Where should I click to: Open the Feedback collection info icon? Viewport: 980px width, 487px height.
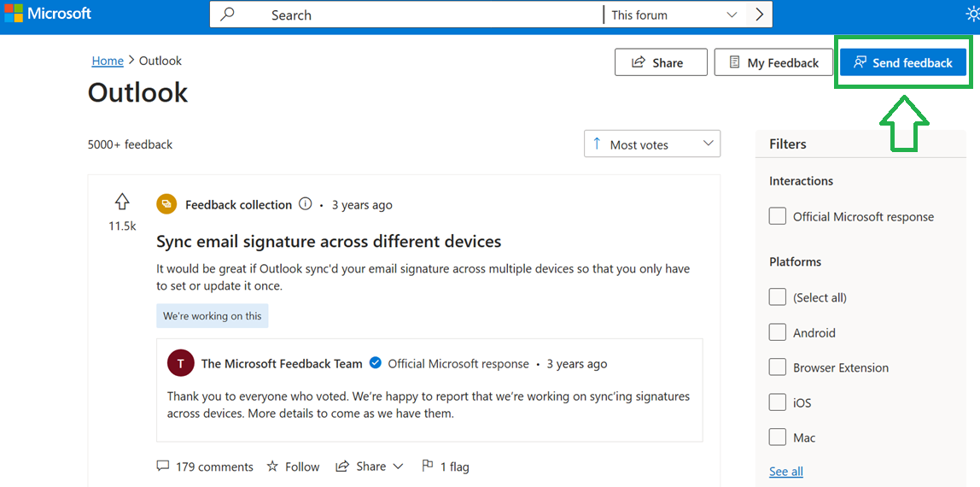305,204
